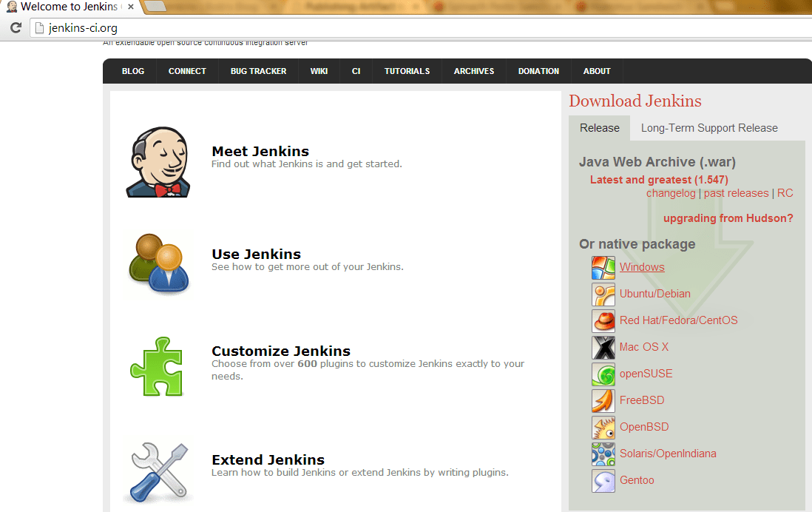Click the Windows package link
The image size is (812, 512).
click(642, 267)
